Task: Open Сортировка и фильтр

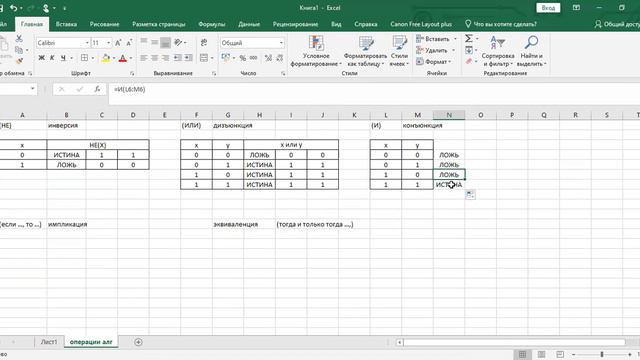Action: (x=498, y=51)
